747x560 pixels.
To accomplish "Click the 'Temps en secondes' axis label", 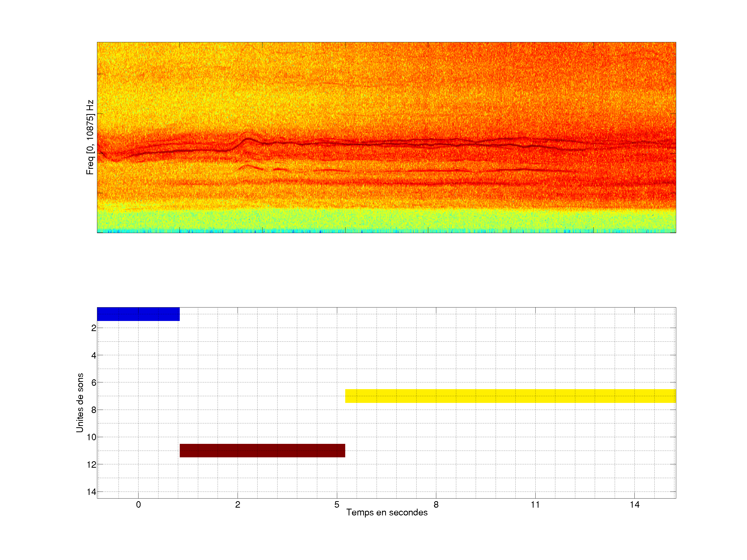I will click(x=387, y=512).
